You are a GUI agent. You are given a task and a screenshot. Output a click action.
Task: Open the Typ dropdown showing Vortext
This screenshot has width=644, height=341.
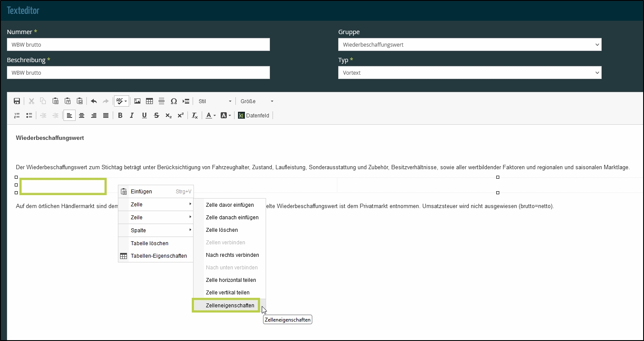pos(470,73)
